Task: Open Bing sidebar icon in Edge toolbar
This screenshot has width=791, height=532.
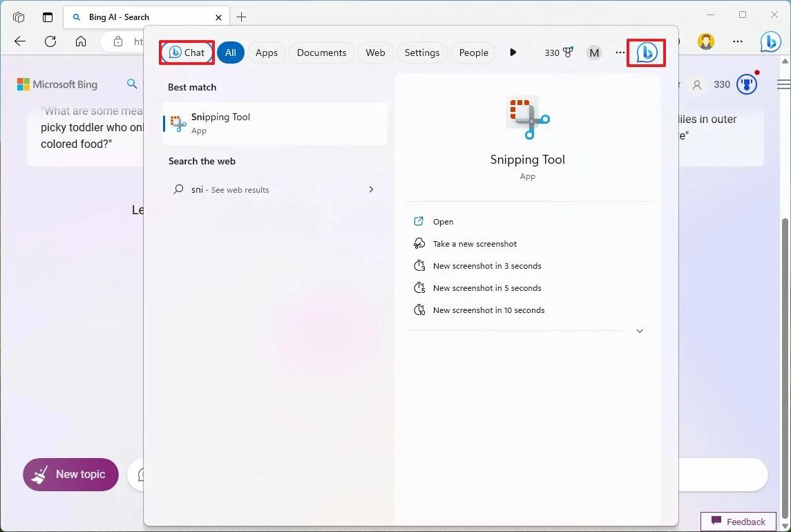Action: (x=771, y=41)
